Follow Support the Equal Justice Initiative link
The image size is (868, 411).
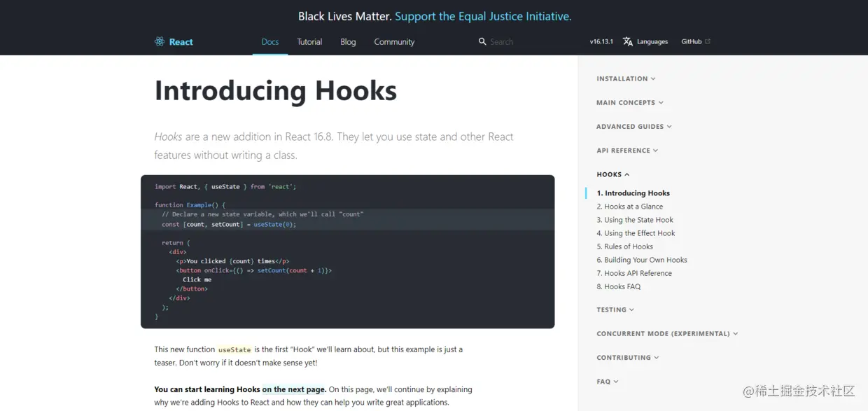pos(483,16)
